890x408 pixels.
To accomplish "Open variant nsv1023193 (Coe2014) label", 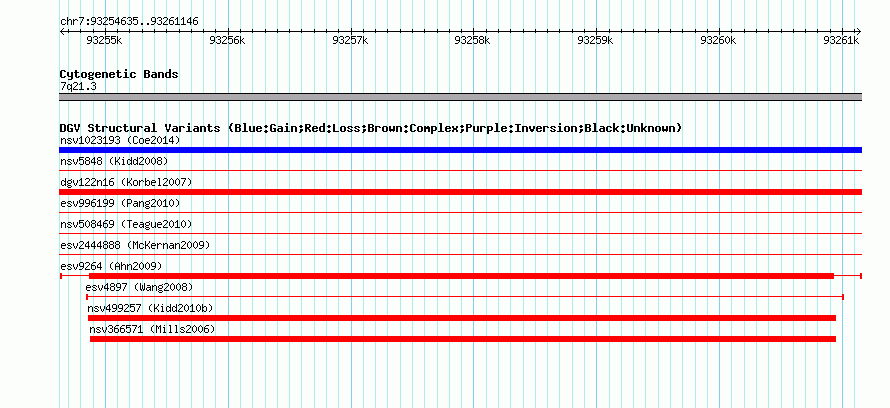I will pyautogui.click(x=120, y=140).
